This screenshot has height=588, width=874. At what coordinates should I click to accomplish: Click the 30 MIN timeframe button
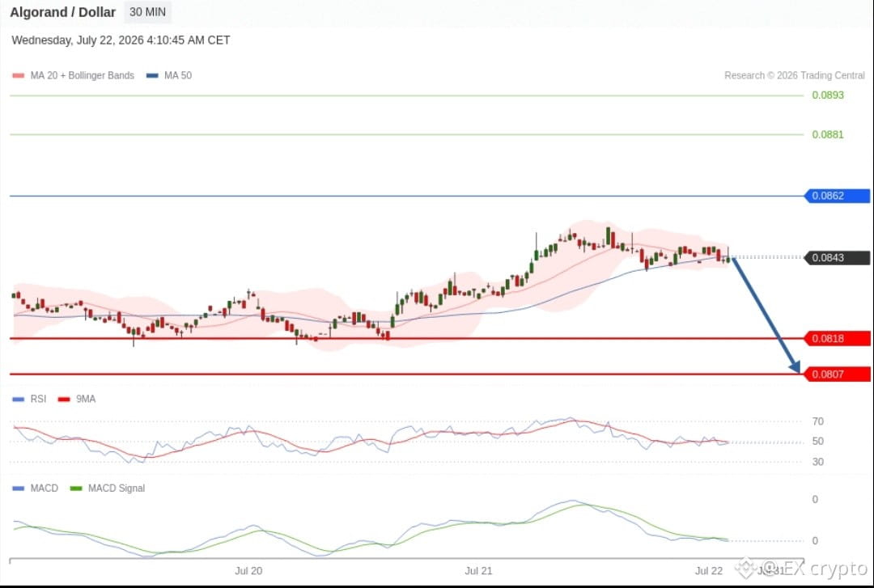pos(147,11)
